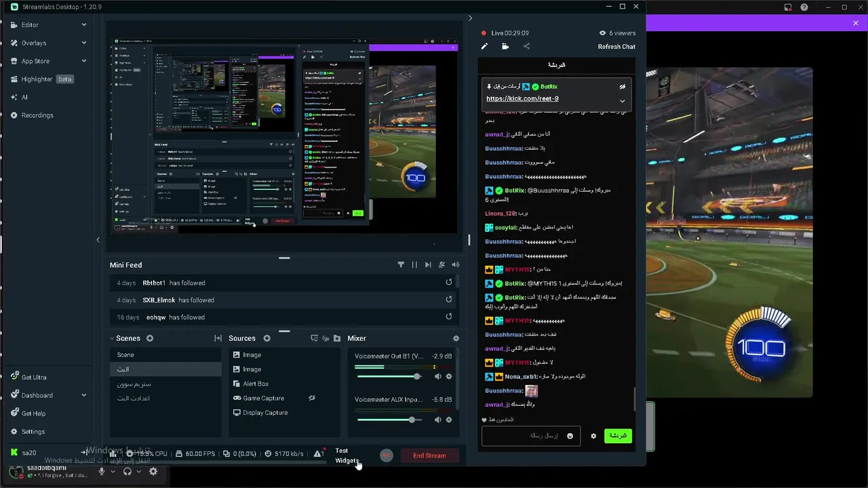Select the scene named Scene
The image size is (868, 488).
coord(165,355)
